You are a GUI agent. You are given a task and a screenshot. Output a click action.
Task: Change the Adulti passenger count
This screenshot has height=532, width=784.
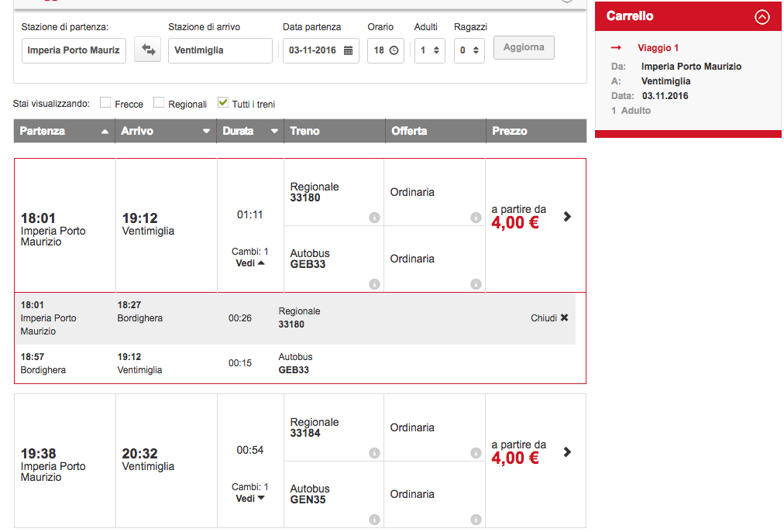click(x=429, y=50)
